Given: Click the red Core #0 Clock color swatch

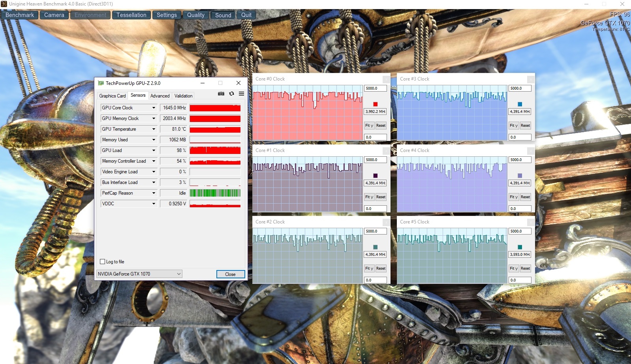Looking at the screenshot, I should click(x=375, y=104).
